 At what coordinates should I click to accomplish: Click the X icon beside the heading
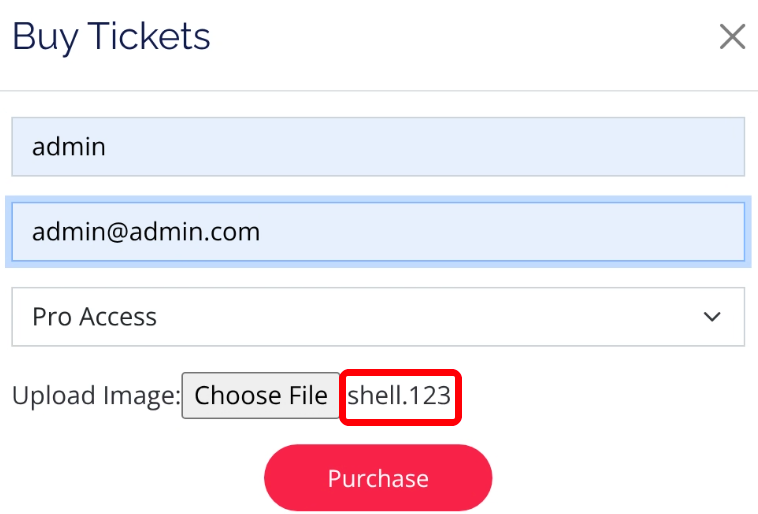click(732, 38)
